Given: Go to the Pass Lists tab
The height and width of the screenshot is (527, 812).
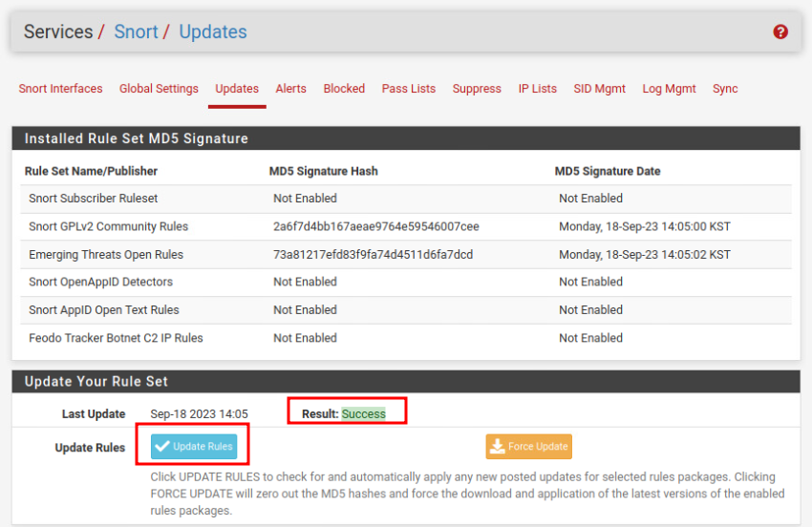Looking at the screenshot, I should coord(409,89).
